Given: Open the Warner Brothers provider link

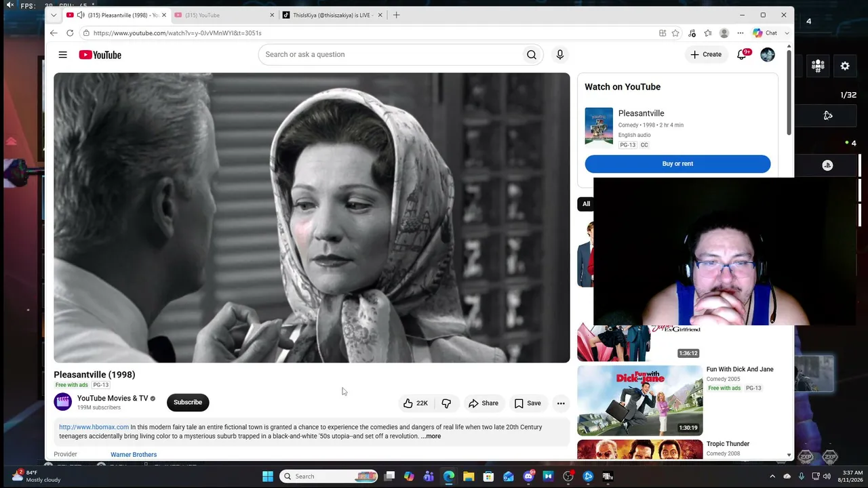Looking at the screenshot, I should point(134,455).
